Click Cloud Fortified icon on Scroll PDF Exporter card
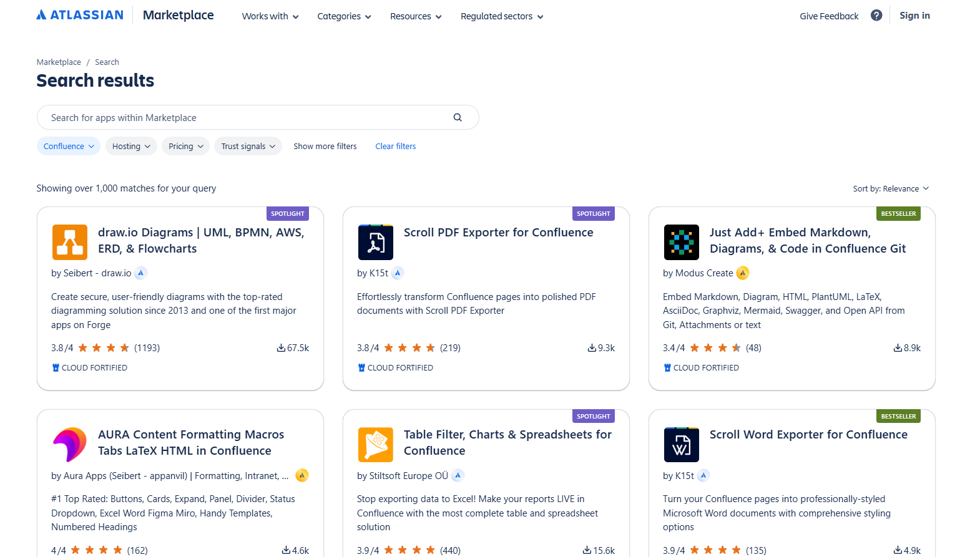Image resolution: width=980 pixels, height=557 pixels. click(x=361, y=368)
